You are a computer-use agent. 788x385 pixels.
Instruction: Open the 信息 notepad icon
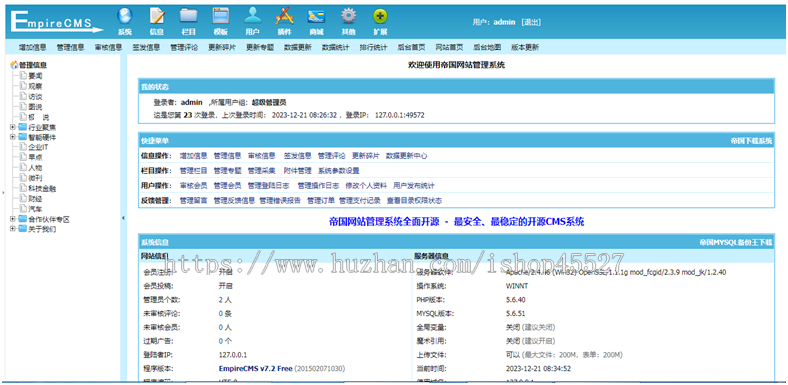157,17
